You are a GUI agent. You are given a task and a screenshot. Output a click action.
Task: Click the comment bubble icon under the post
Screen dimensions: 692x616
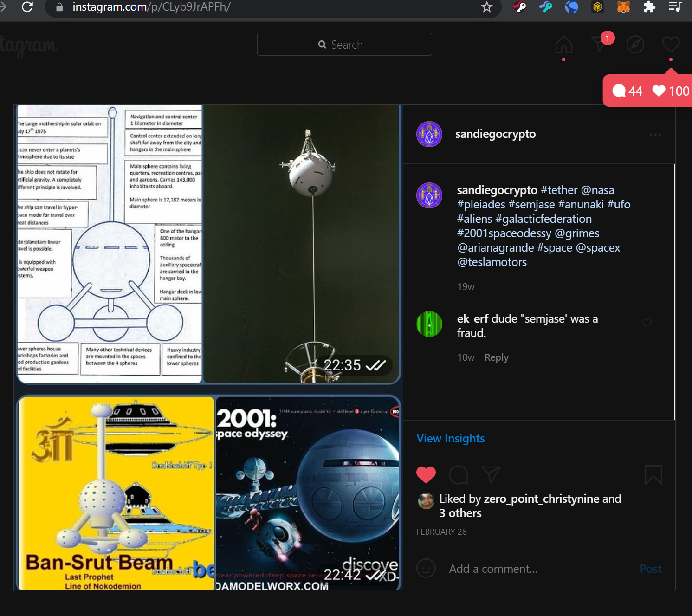459,474
